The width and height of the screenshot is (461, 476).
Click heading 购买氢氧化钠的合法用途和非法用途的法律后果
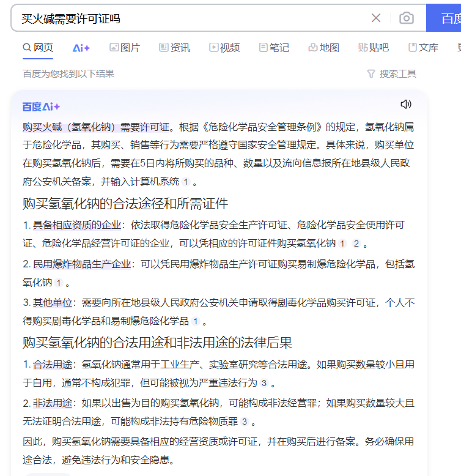157,343
